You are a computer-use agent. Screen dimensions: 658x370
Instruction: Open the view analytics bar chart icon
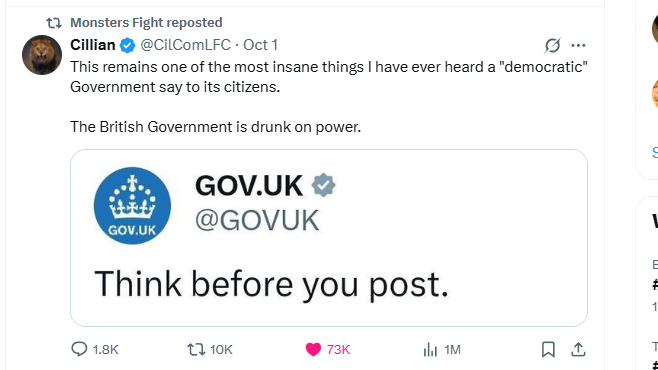point(430,349)
